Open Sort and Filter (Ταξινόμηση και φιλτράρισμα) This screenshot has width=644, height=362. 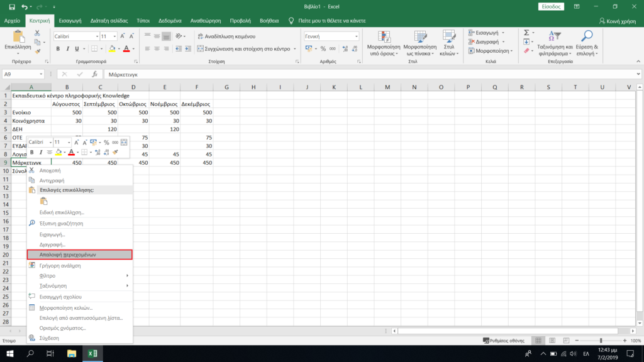(x=555, y=43)
